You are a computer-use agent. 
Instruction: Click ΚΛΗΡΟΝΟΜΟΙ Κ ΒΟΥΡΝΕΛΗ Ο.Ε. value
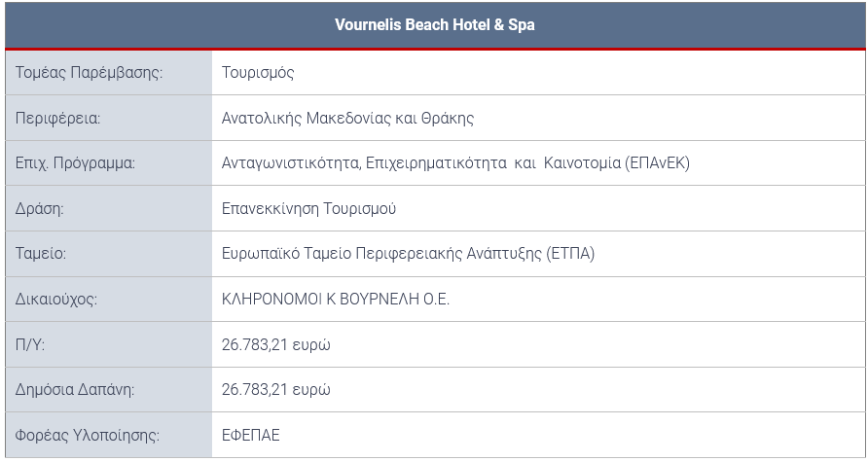coord(336,300)
